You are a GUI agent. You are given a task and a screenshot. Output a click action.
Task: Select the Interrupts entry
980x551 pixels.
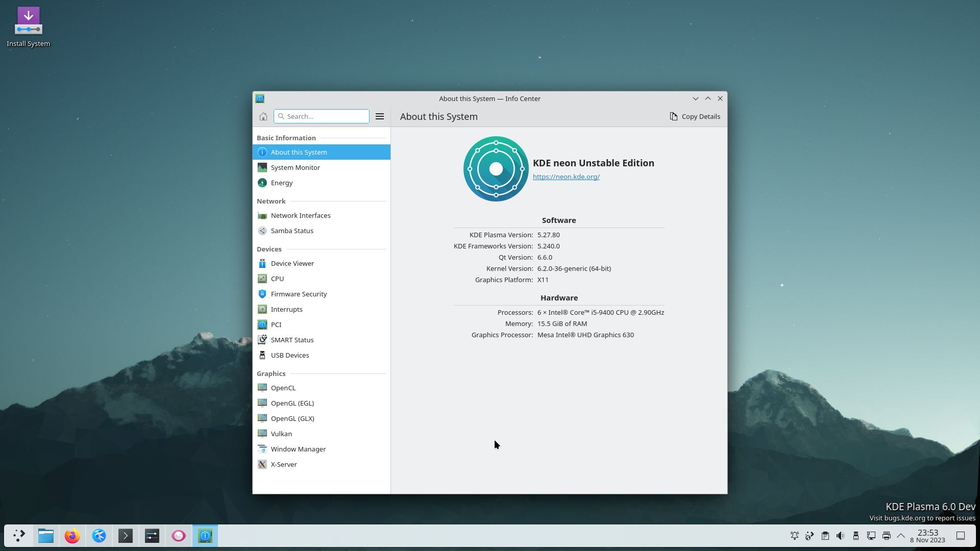[322, 309]
